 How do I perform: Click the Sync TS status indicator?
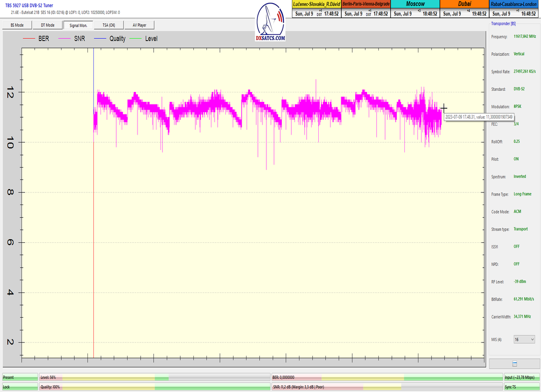pyautogui.click(x=521, y=387)
